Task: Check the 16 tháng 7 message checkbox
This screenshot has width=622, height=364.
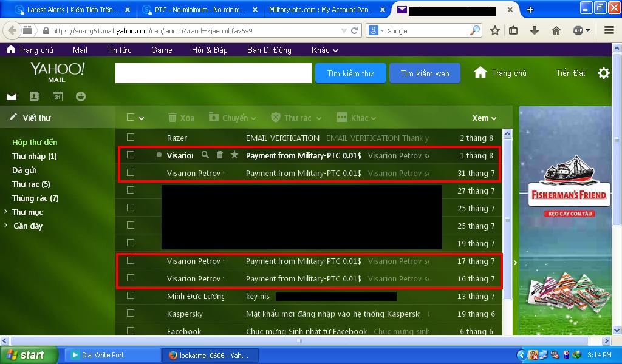Action: point(131,278)
